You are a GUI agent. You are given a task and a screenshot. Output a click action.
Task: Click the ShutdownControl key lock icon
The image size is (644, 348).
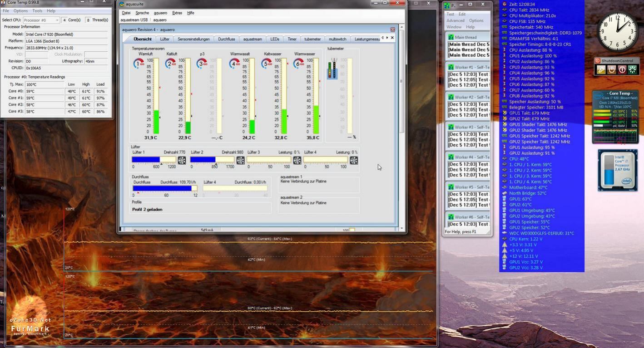coord(601,70)
